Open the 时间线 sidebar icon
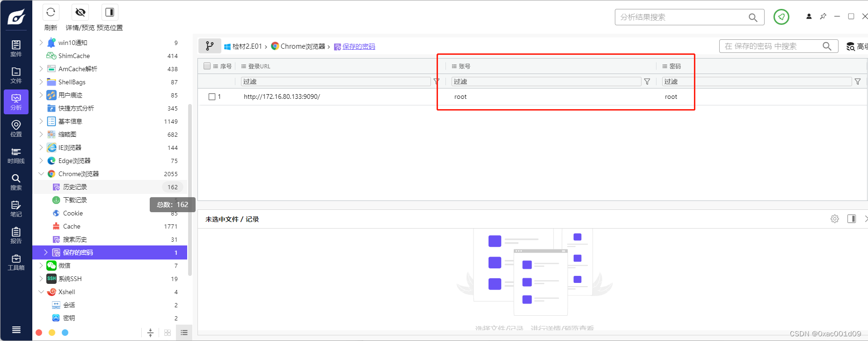868x341 pixels. pyautogui.click(x=16, y=156)
